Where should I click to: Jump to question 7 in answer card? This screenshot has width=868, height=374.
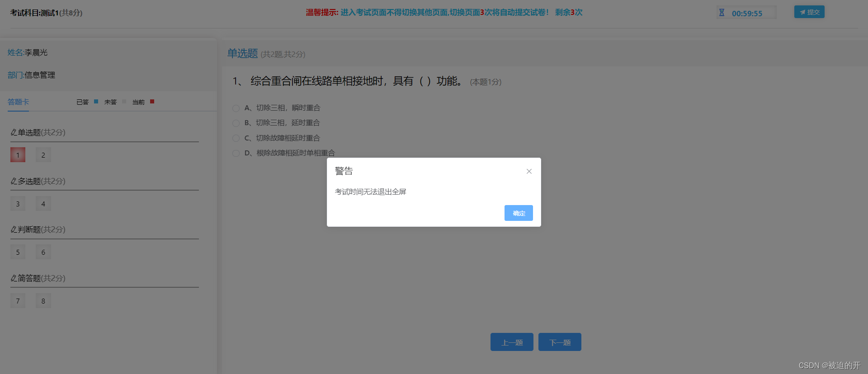(18, 301)
